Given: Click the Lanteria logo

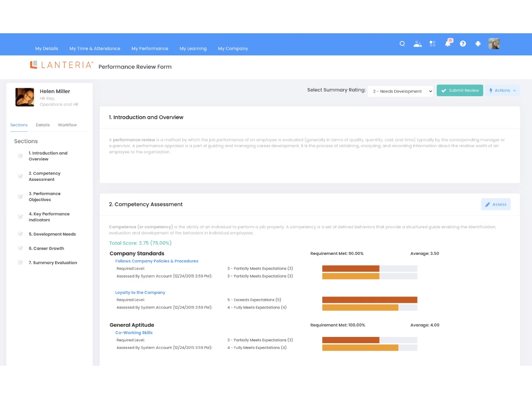Looking at the screenshot, I should (61, 65).
